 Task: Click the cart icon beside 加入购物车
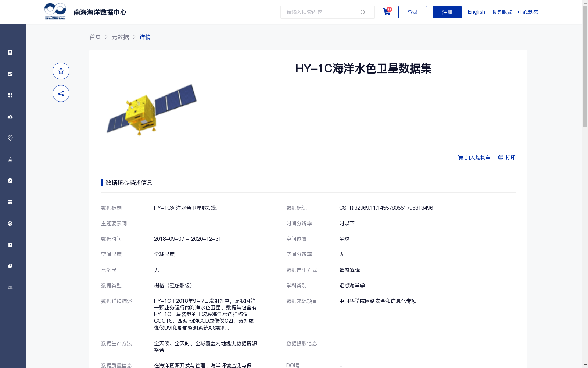point(460,158)
